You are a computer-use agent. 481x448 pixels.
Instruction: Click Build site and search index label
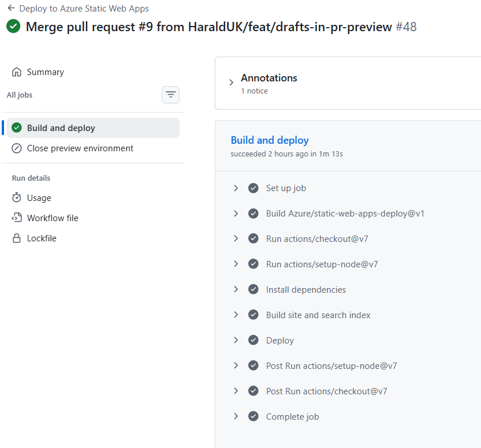[x=318, y=315]
